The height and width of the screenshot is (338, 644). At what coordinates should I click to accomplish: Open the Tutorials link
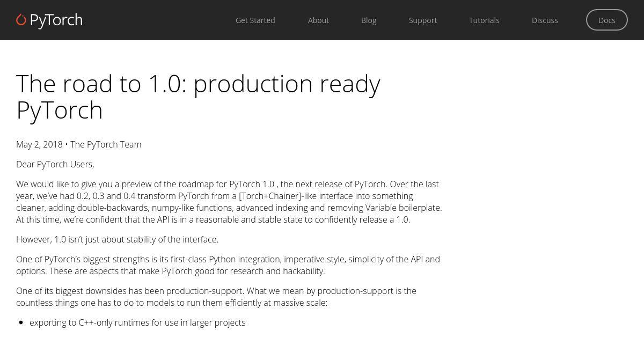[x=484, y=20]
